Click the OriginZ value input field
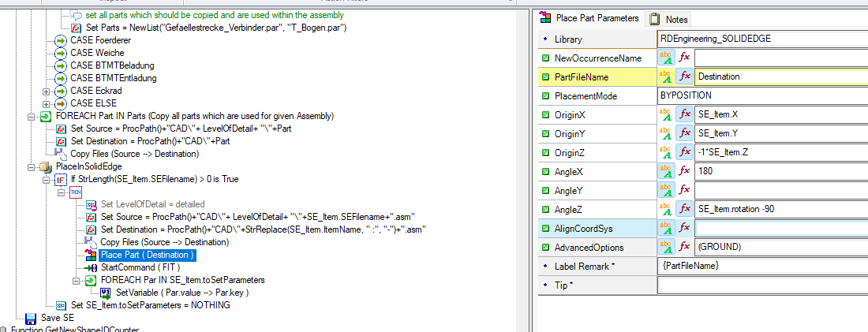The width and height of the screenshot is (868, 332). tap(780, 153)
